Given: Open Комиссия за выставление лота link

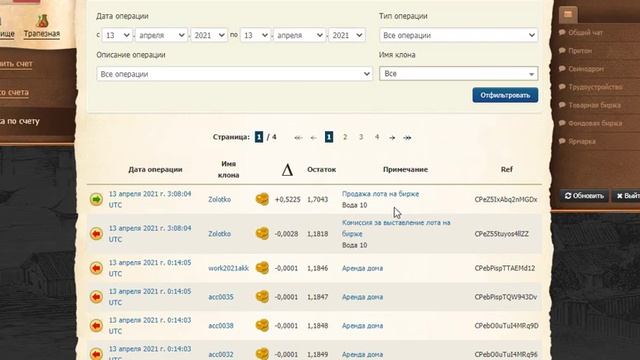Looking at the screenshot, I should coord(396,228).
